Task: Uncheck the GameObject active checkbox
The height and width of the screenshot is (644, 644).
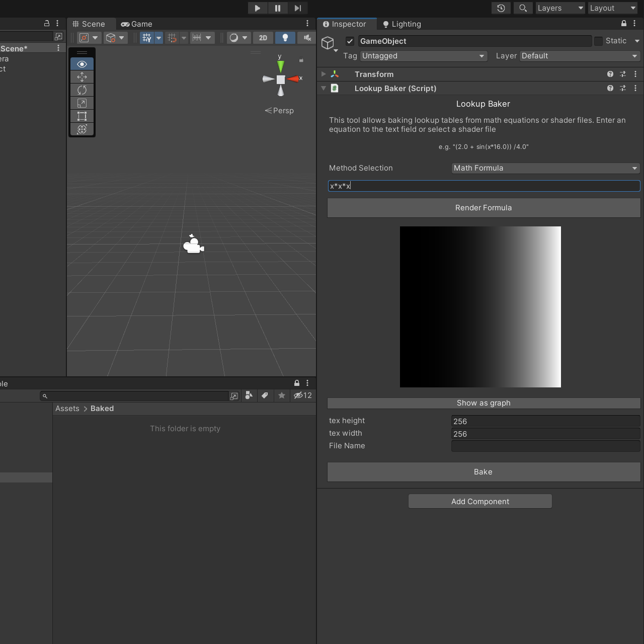Action: coord(350,41)
